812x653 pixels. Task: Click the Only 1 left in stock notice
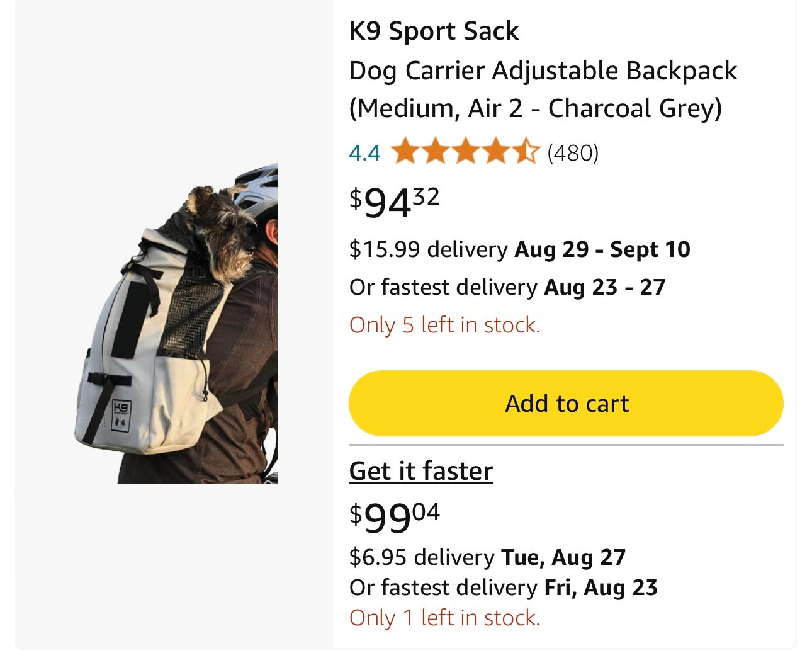coord(444,618)
